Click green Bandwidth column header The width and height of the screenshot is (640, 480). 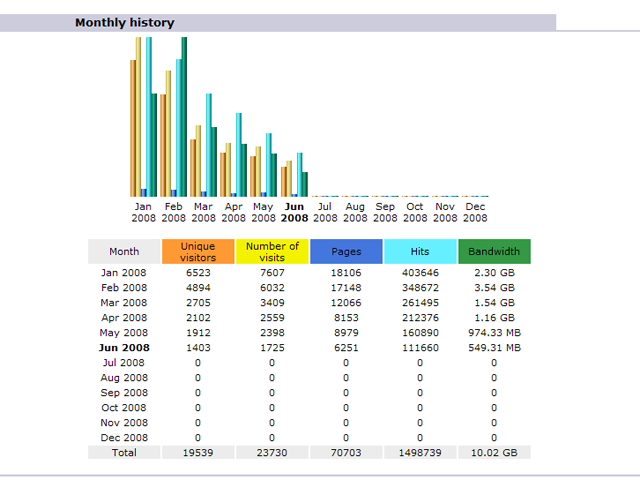tap(494, 251)
